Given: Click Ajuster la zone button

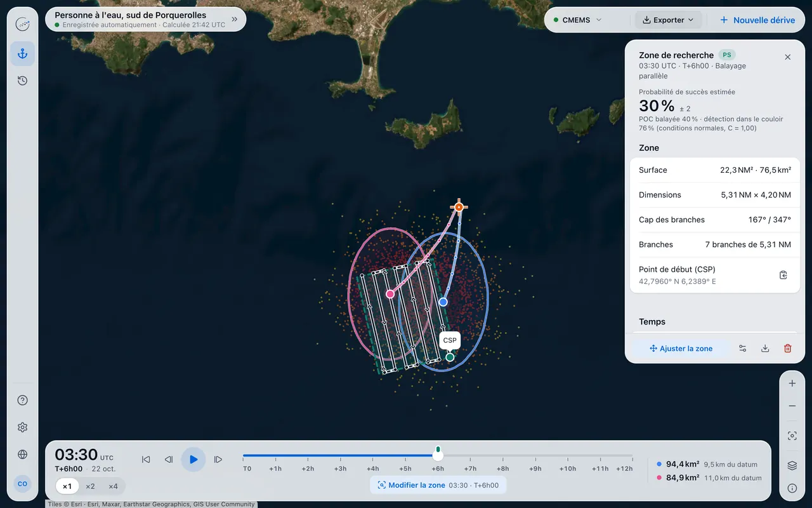Looking at the screenshot, I should pos(681,348).
